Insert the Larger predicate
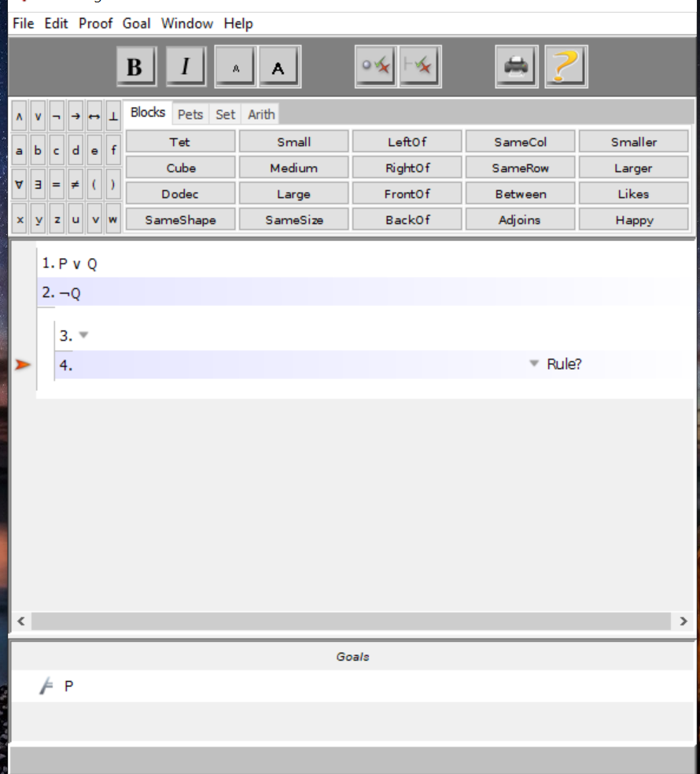Image resolution: width=700 pixels, height=774 pixels. tap(633, 168)
